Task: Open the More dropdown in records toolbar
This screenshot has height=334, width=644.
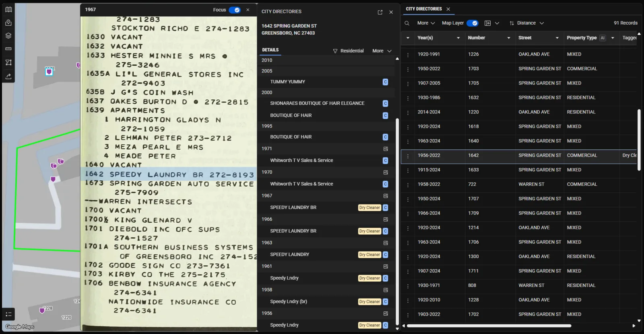Action: 426,23
